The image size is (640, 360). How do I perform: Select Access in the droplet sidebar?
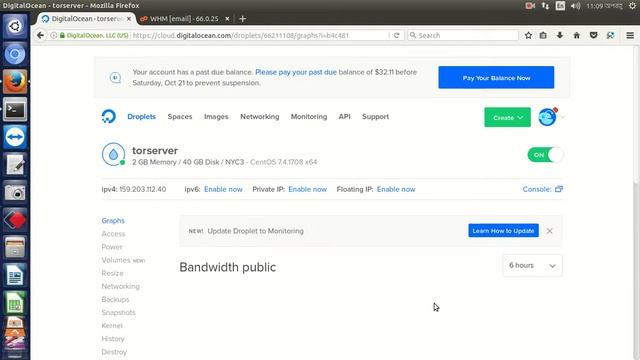113,234
